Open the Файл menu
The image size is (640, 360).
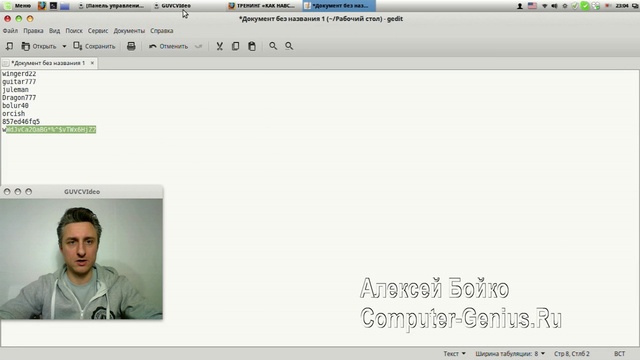(10, 31)
